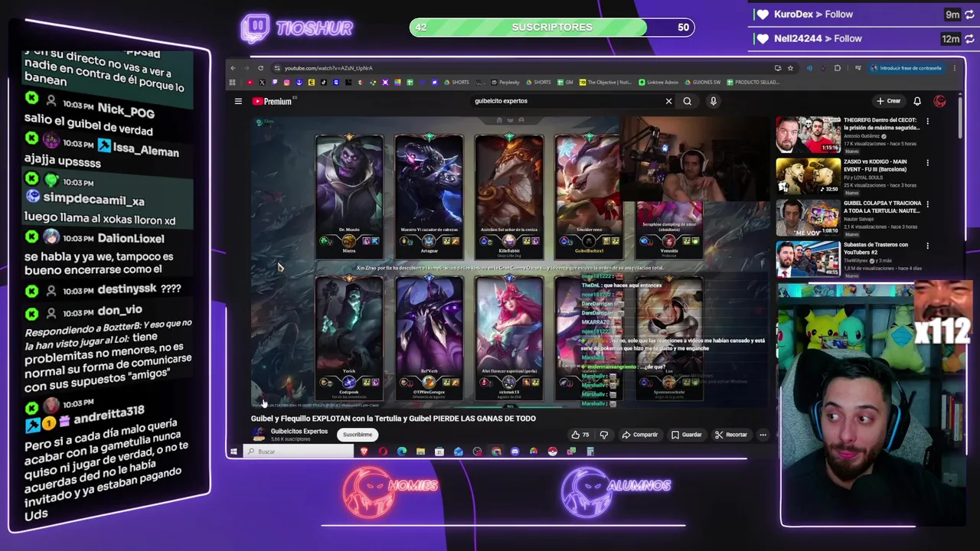Click the YouTube search magnifier button

688,101
